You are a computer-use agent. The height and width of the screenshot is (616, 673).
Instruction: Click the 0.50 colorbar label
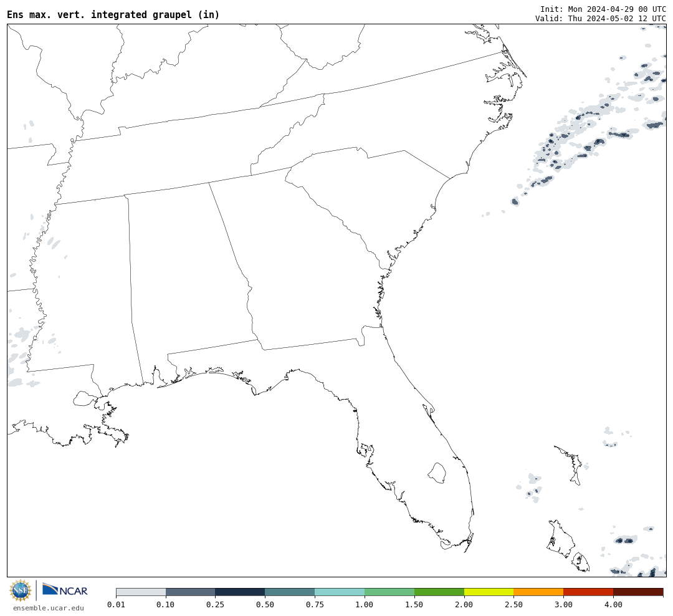tap(265, 605)
